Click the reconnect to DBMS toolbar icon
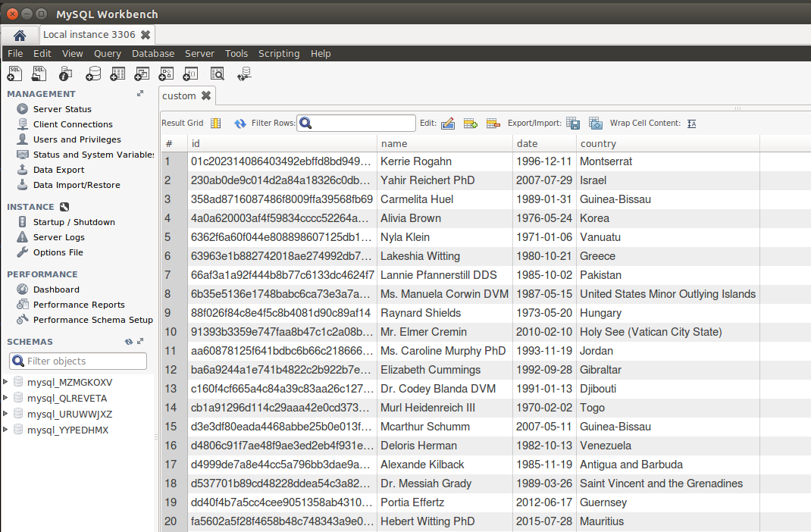This screenshot has width=811, height=532. click(244, 74)
